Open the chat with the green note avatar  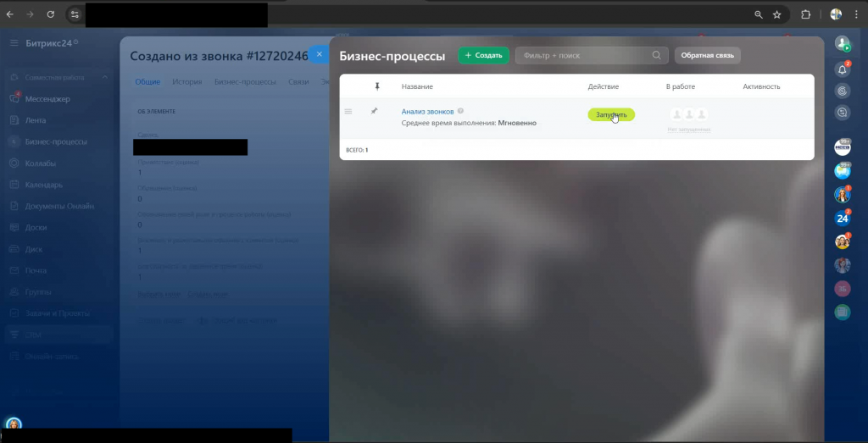coord(842,312)
